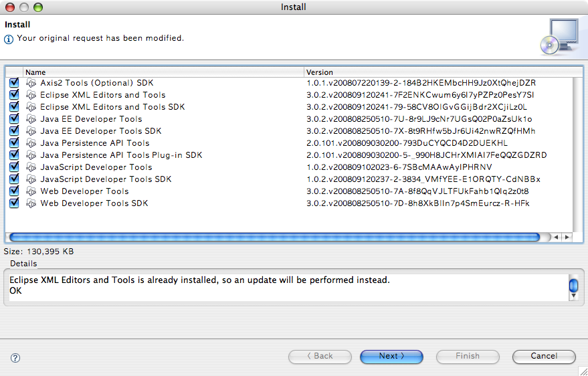Screen dimensions: 588x376
Task: Uncheck Web Developer Tools
Action: click(x=14, y=191)
